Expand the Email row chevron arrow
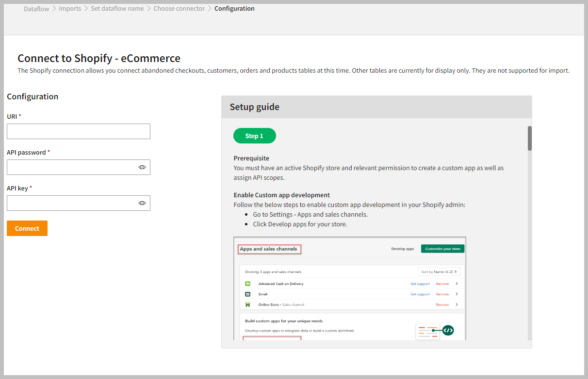The width and height of the screenshot is (588, 379). pos(457,294)
